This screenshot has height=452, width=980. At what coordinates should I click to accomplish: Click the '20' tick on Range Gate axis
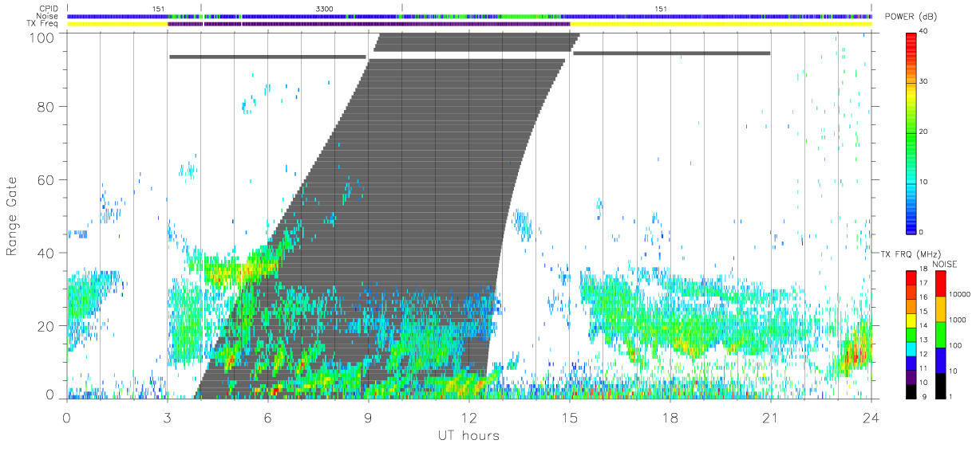(47, 327)
